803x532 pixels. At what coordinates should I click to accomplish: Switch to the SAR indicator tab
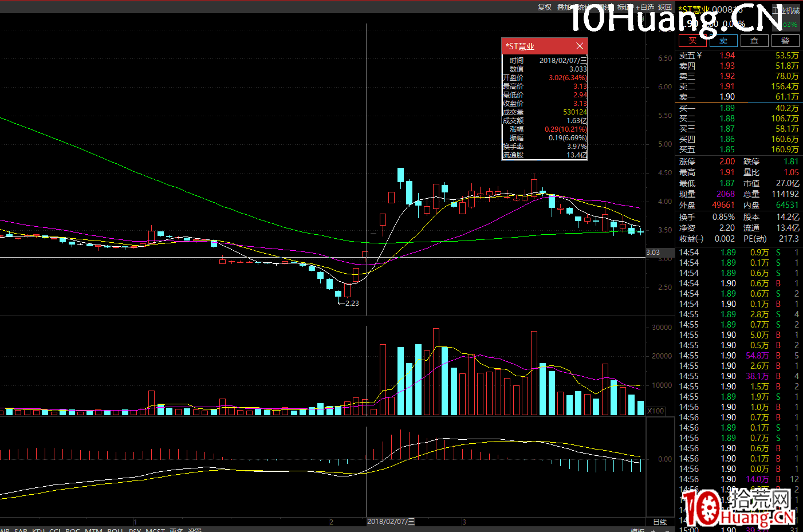point(21,530)
